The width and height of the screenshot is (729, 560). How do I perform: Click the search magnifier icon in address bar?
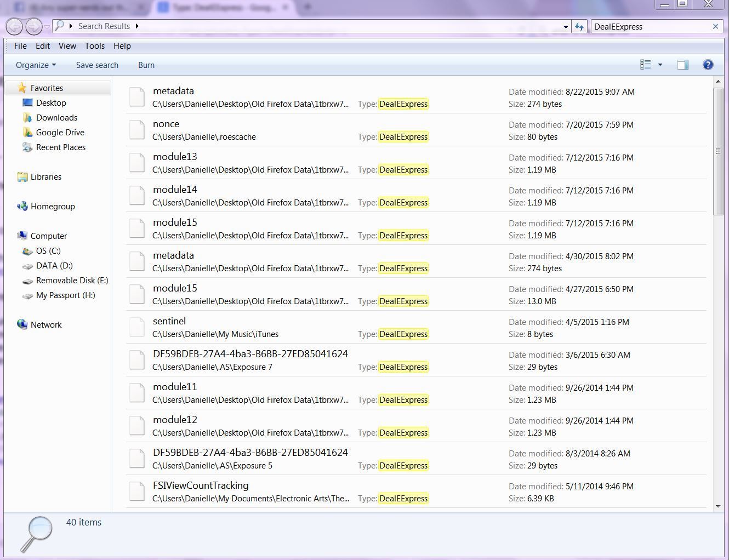[x=60, y=26]
